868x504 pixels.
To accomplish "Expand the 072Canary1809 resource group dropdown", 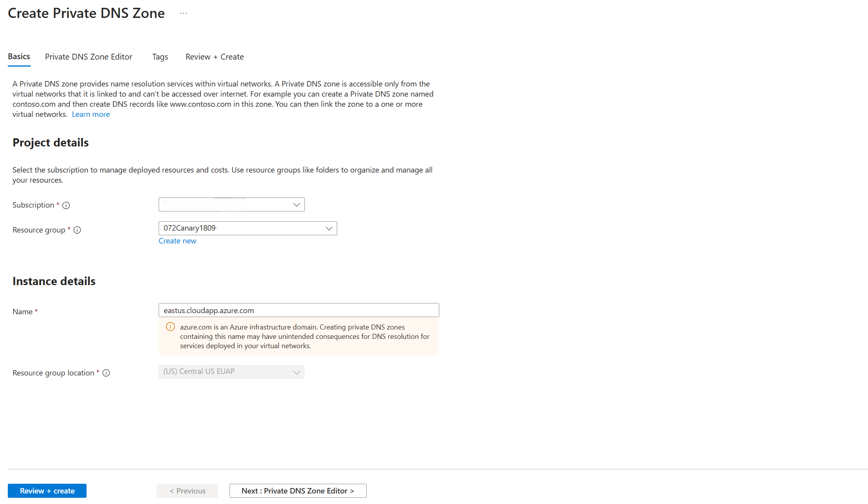I will 248,228.
